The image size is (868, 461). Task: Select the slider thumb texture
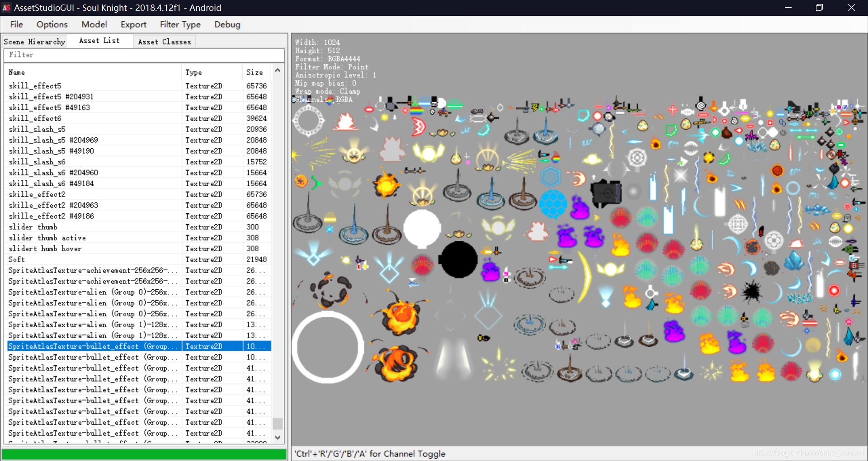click(x=139, y=227)
